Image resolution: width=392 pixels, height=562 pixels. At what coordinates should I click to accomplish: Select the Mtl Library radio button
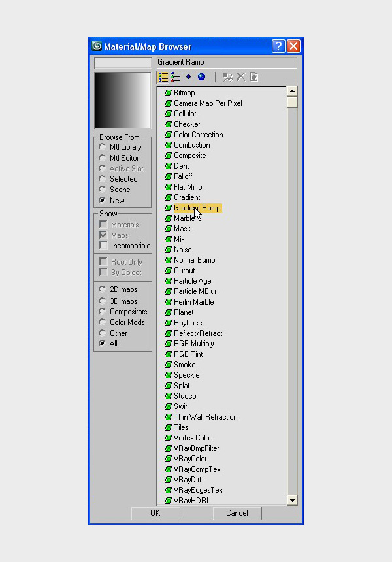pyautogui.click(x=103, y=147)
